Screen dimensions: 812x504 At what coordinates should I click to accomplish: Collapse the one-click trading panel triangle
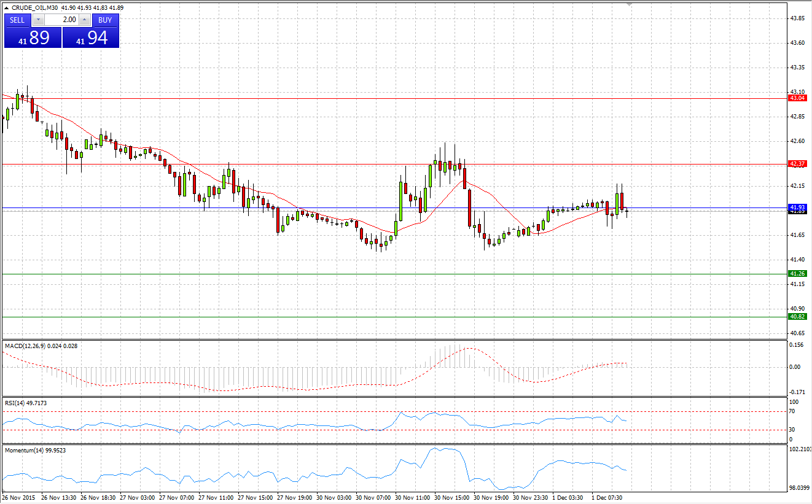click(6, 7)
